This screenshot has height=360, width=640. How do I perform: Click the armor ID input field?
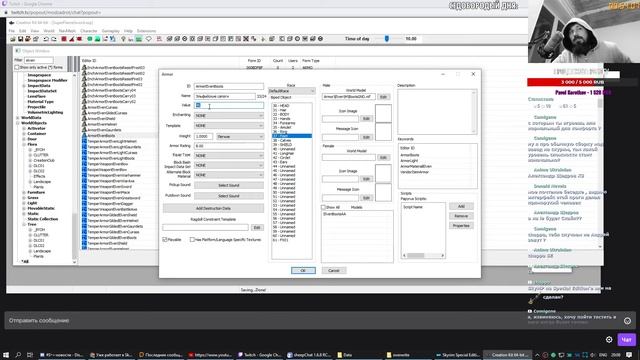coord(229,86)
